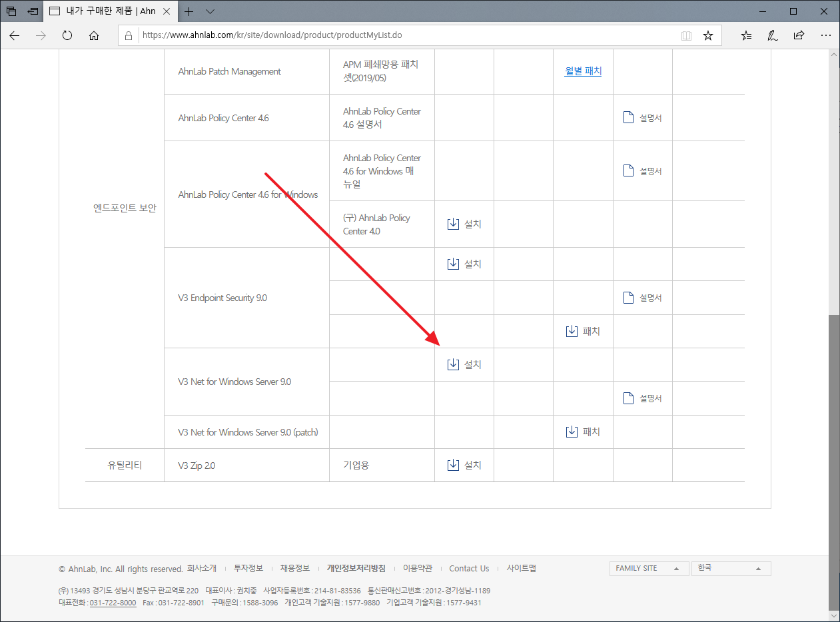840x622 pixels.
Task: Click the address bar URL
Action: point(272,35)
